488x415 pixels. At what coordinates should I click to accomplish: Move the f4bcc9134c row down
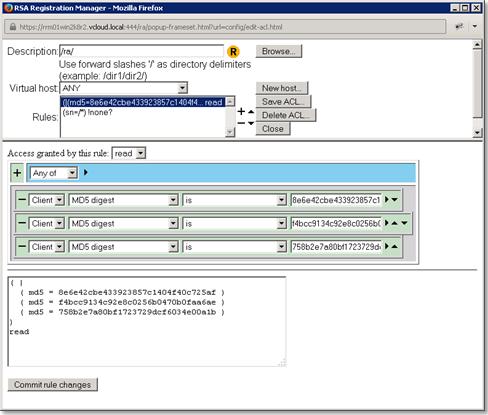(x=404, y=223)
